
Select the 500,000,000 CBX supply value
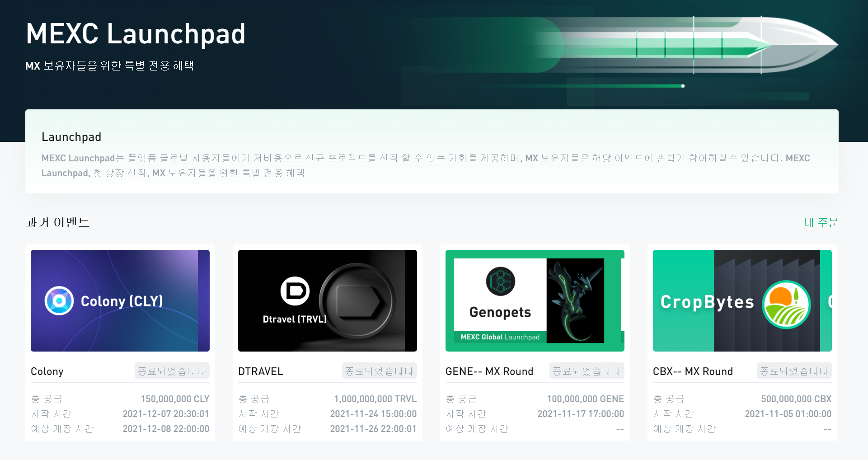pos(796,399)
